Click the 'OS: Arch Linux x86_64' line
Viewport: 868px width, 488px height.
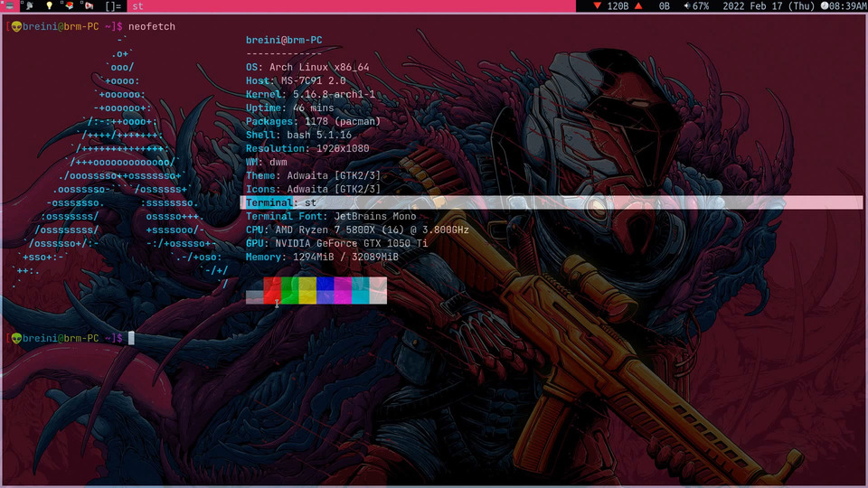[x=307, y=67]
